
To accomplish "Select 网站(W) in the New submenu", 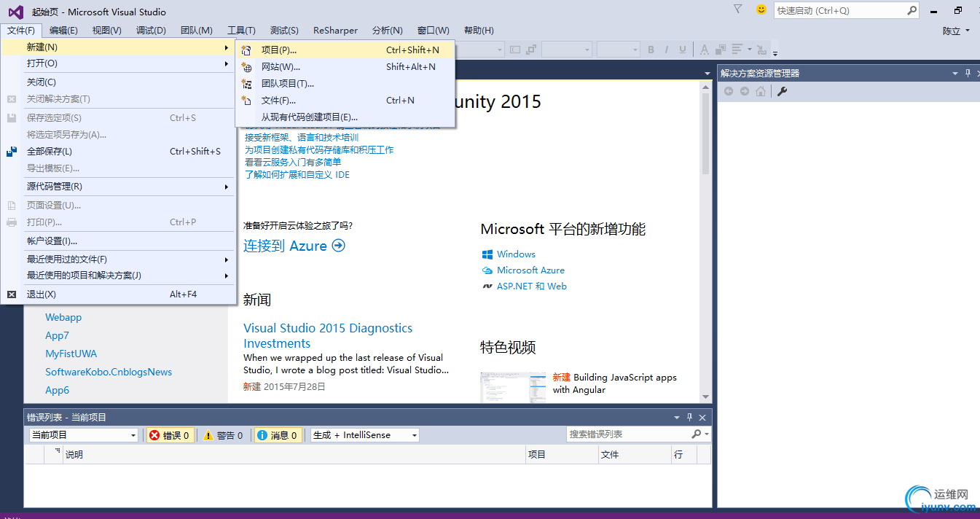I will 345,66.
